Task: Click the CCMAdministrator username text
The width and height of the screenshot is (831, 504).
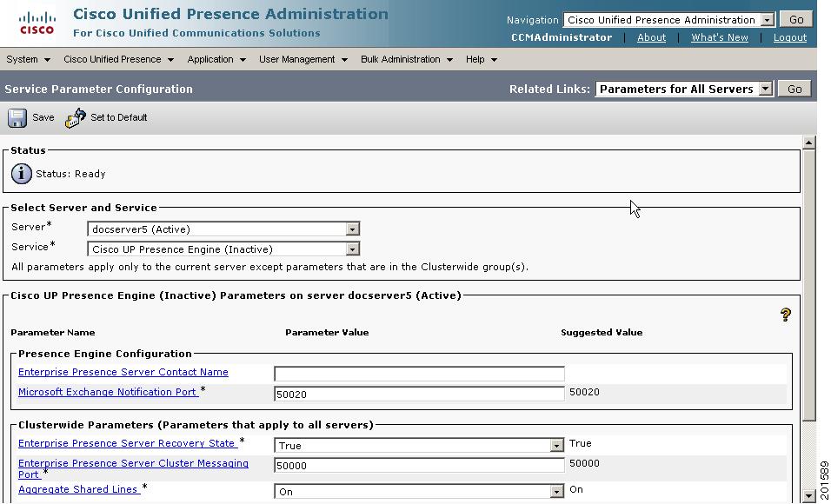Action: [x=562, y=37]
